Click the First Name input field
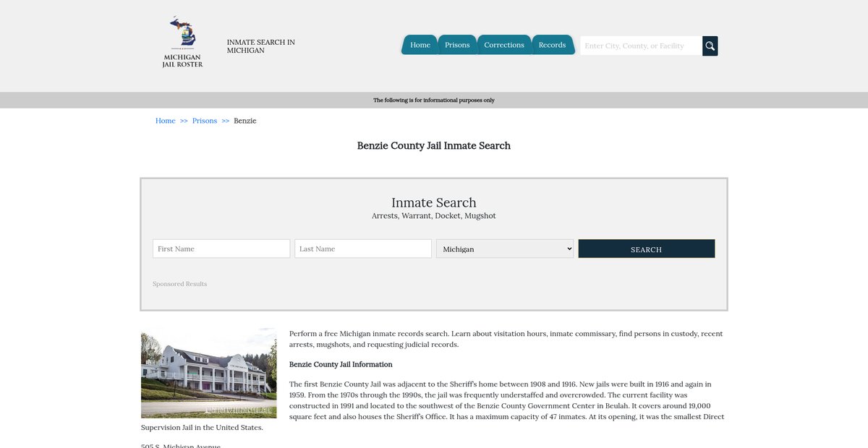Screen dimensions: 868x448 [221, 249]
